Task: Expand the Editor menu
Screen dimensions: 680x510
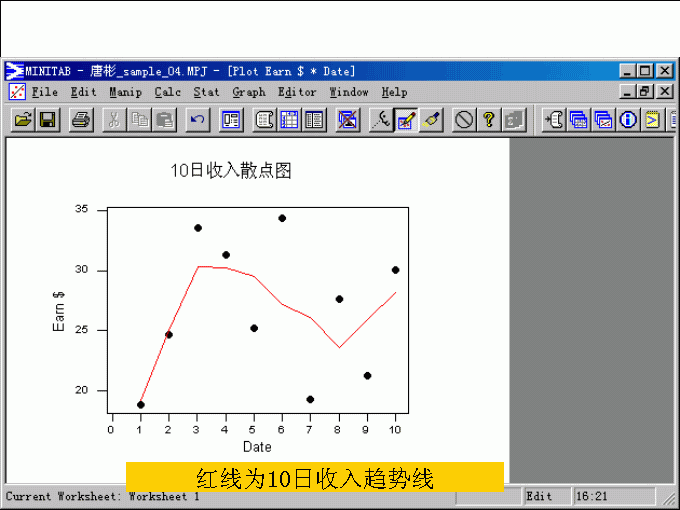Action: click(x=297, y=92)
